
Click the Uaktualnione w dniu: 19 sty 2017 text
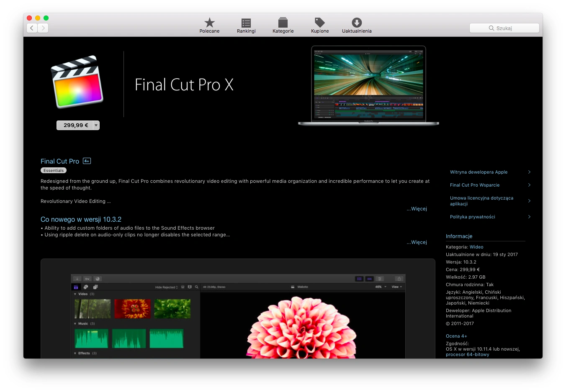click(482, 254)
